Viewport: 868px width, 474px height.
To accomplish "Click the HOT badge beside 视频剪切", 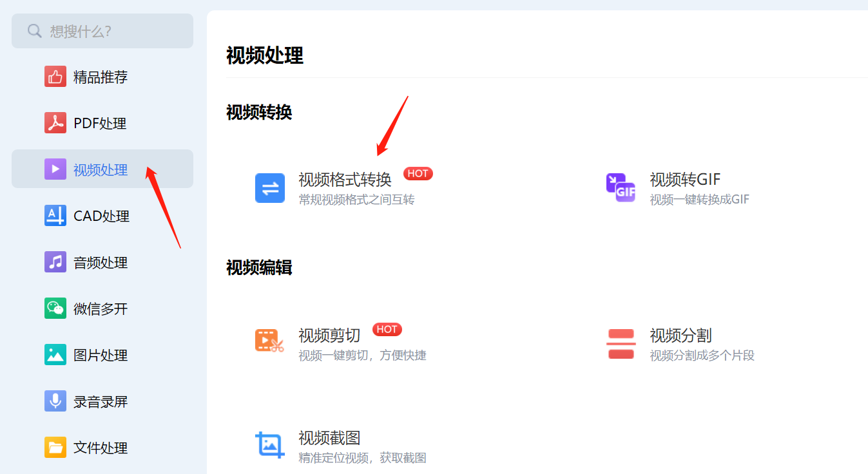I will click(x=387, y=329).
